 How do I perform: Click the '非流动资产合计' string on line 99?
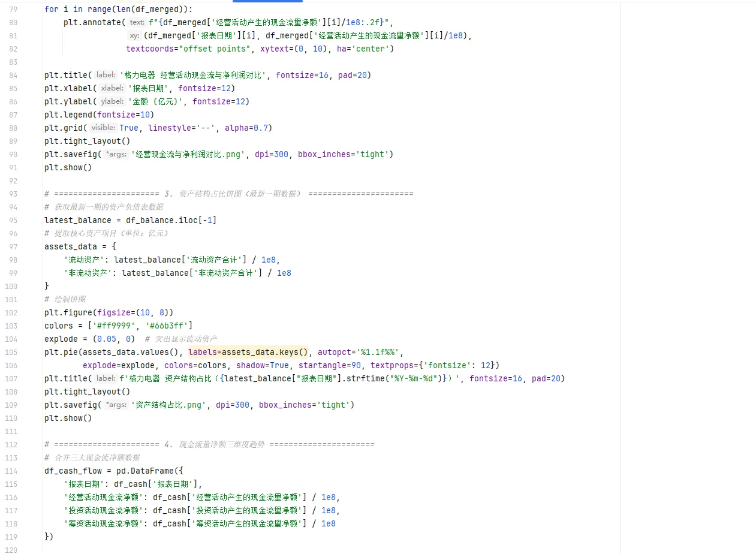click(x=225, y=273)
